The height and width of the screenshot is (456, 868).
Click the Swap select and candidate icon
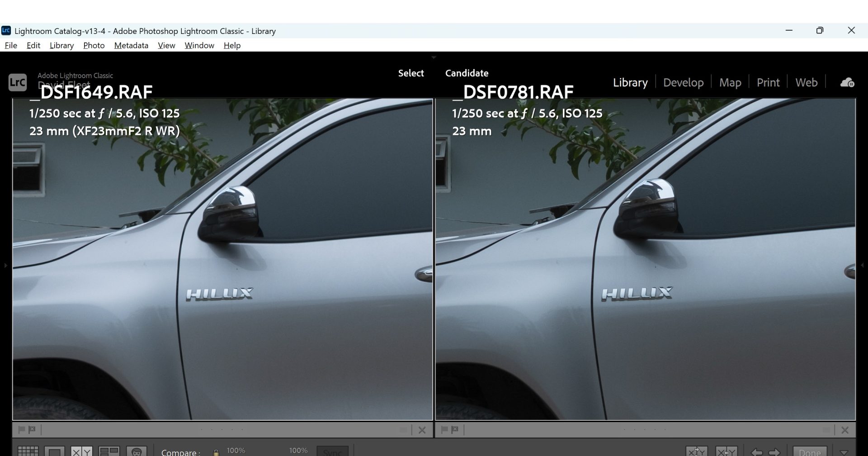point(697,451)
